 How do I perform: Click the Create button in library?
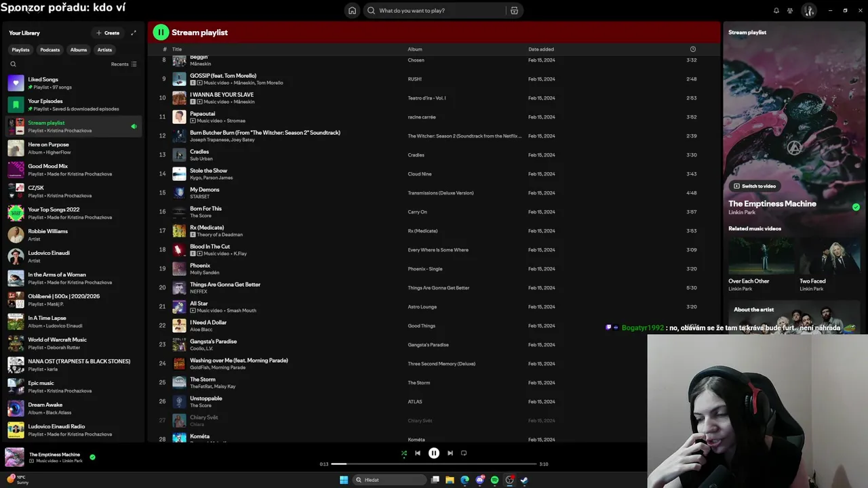[x=108, y=33]
